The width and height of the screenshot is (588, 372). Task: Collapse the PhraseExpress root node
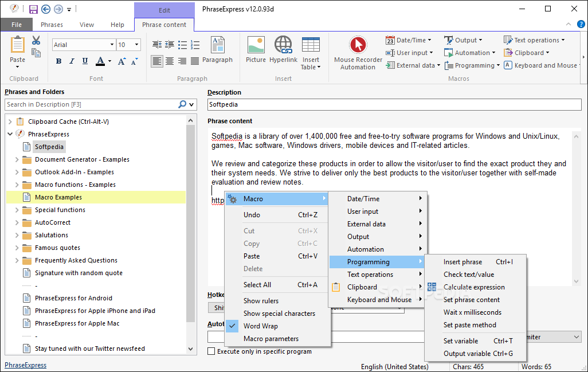click(x=10, y=134)
